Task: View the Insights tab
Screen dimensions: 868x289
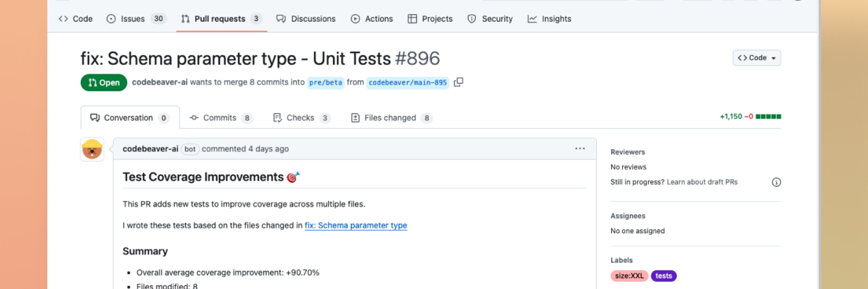Action: pos(549,19)
